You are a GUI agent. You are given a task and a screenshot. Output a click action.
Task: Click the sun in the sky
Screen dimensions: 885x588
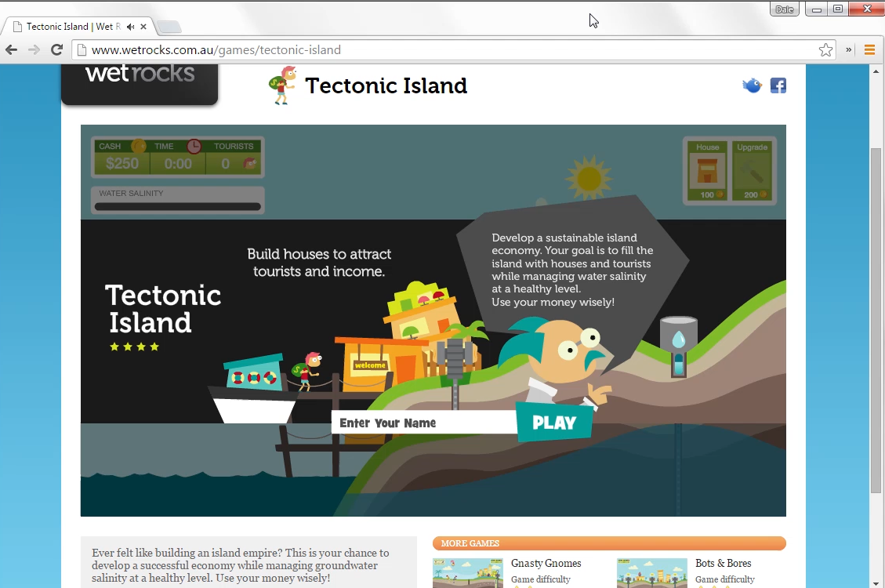589,179
